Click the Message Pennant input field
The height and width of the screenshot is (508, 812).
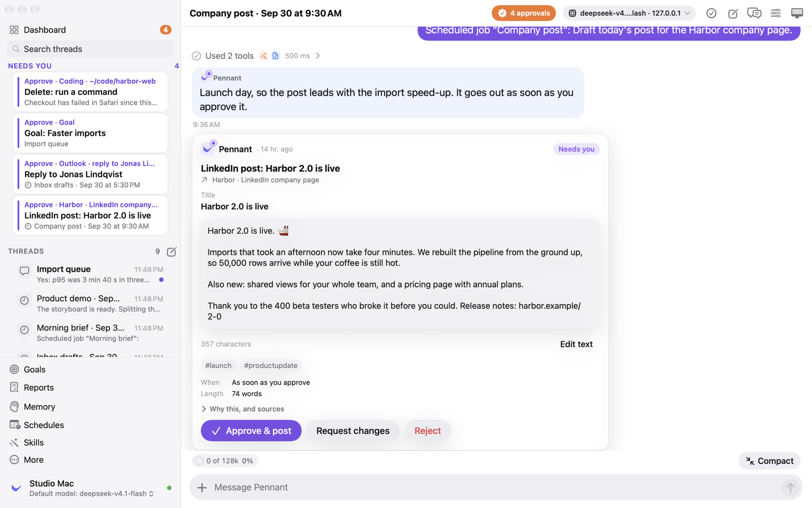(495, 488)
